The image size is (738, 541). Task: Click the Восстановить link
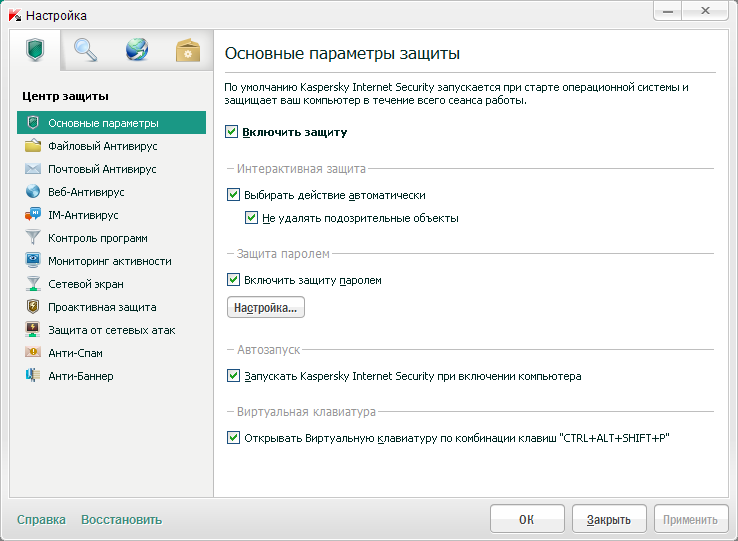121,519
